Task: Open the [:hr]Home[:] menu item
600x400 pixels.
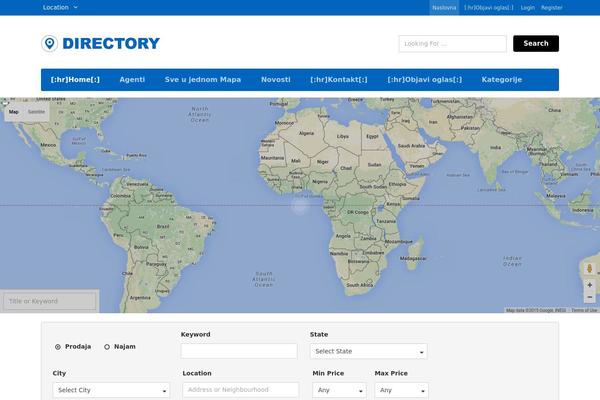Action: pyautogui.click(x=75, y=80)
